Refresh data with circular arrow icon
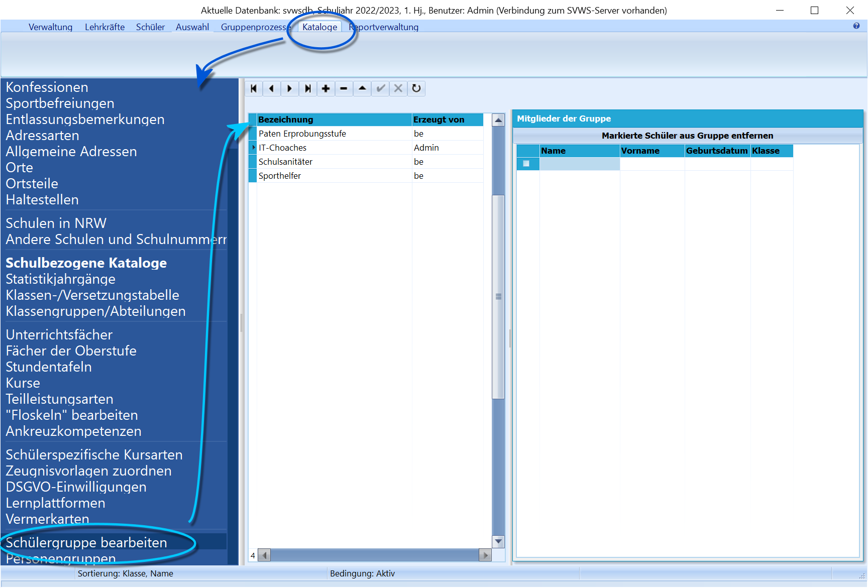Screen dimensions: 868x588 [x=416, y=89]
